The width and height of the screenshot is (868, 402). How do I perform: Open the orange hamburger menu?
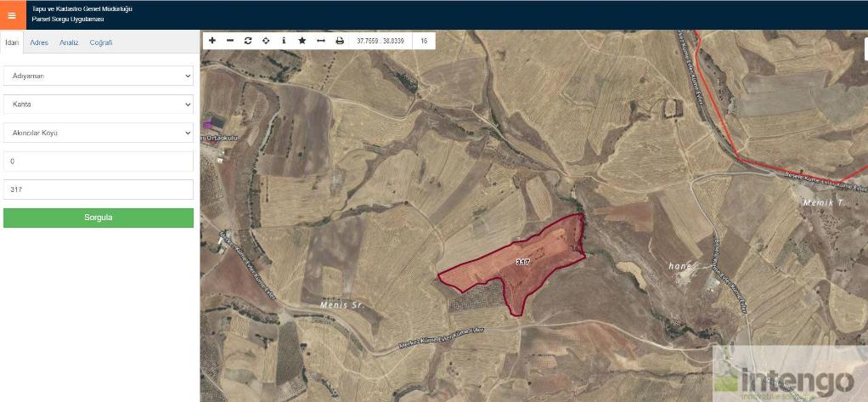pos(12,14)
